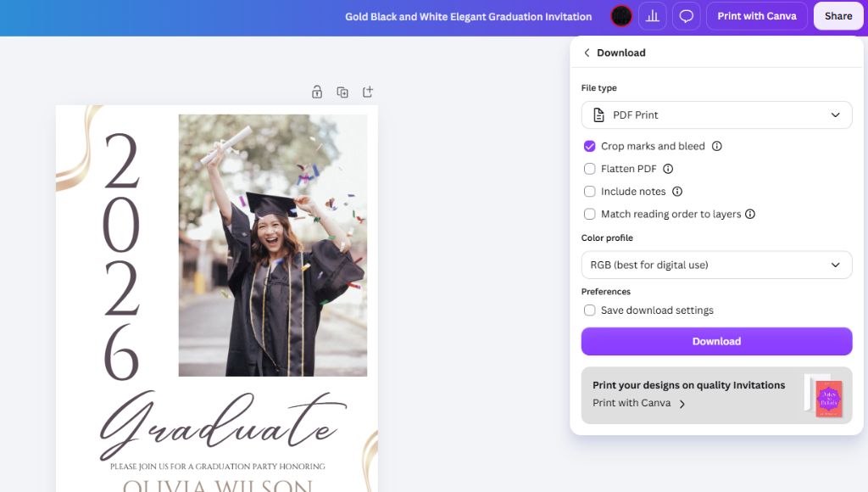Go back using arrow beside Download
This screenshot has width=868, height=492.
[x=587, y=53]
